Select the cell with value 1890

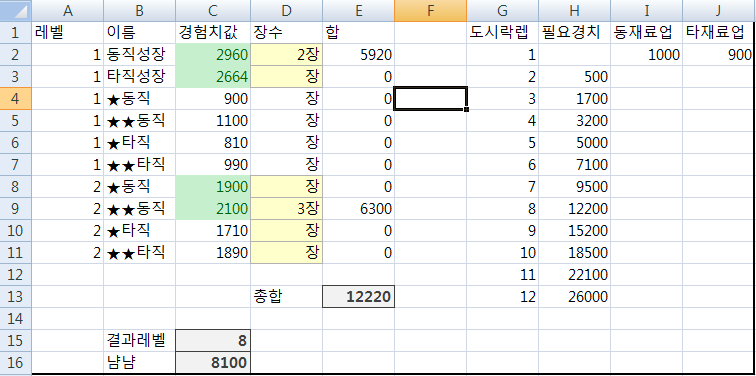(x=213, y=253)
